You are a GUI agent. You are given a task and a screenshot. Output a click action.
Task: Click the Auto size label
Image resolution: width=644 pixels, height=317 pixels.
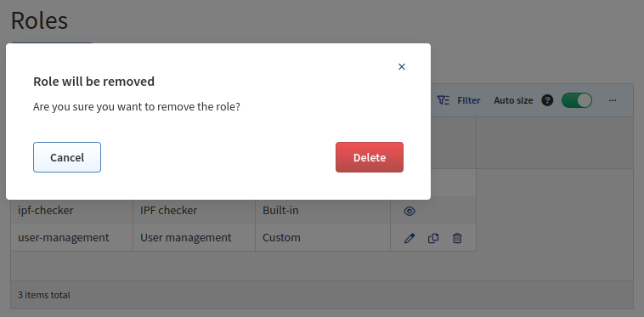pos(513,100)
